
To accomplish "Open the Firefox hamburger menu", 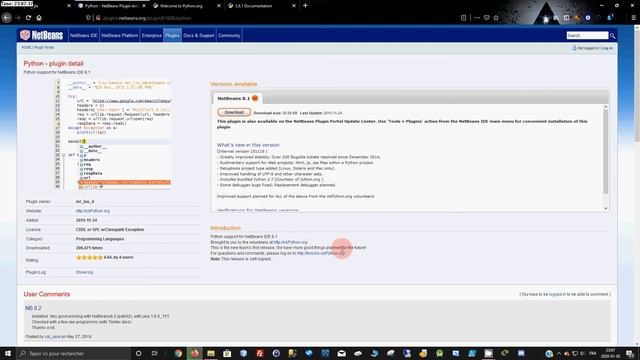I will tap(633, 18).
